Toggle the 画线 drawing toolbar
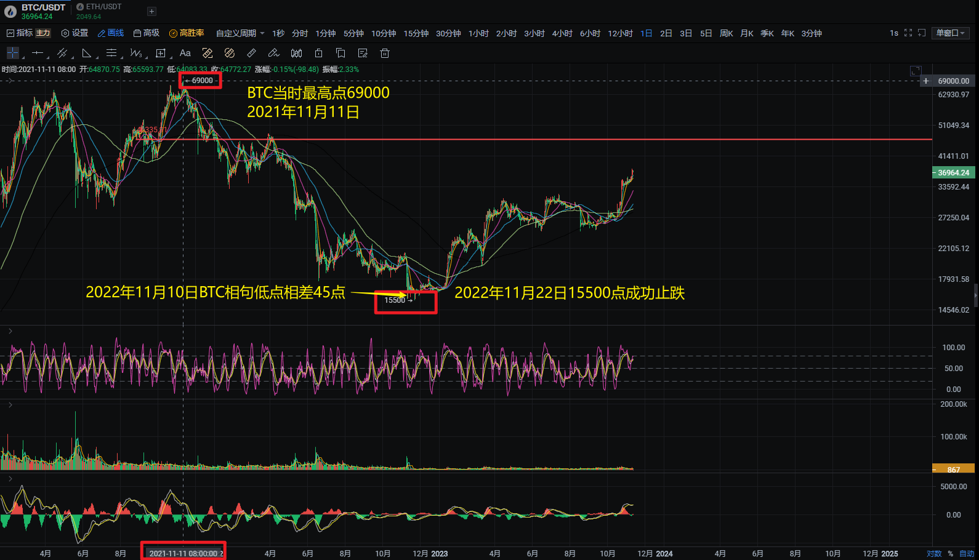This screenshot has height=560, width=979. tap(111, 33)
